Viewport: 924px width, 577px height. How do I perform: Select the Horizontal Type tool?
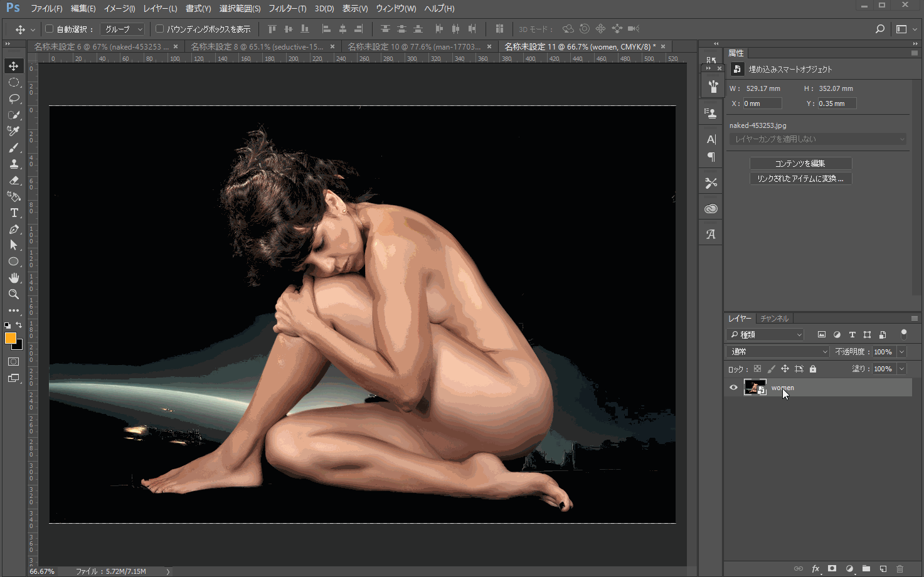pyautogui.click(x=14, y=213)
